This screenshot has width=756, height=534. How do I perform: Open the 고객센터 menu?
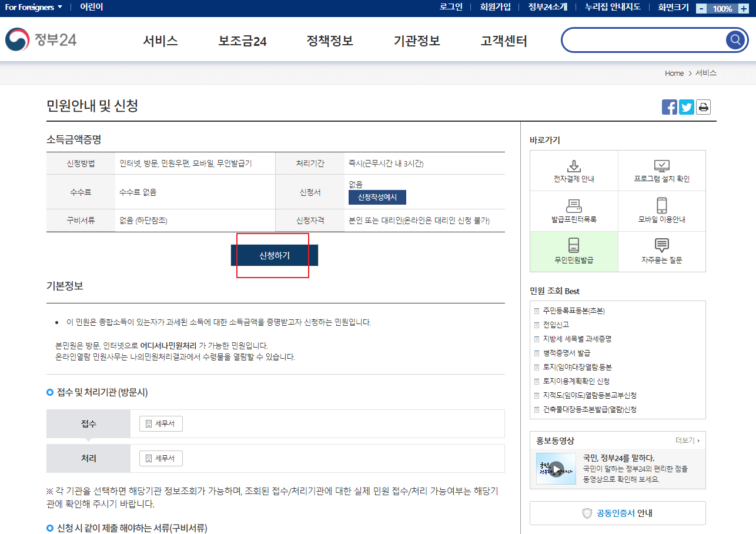(504, 41)
